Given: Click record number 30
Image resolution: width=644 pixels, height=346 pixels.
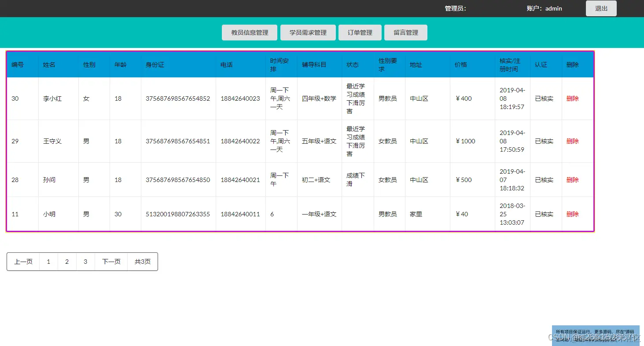Looking at the screenshot, I should [15, 98].
